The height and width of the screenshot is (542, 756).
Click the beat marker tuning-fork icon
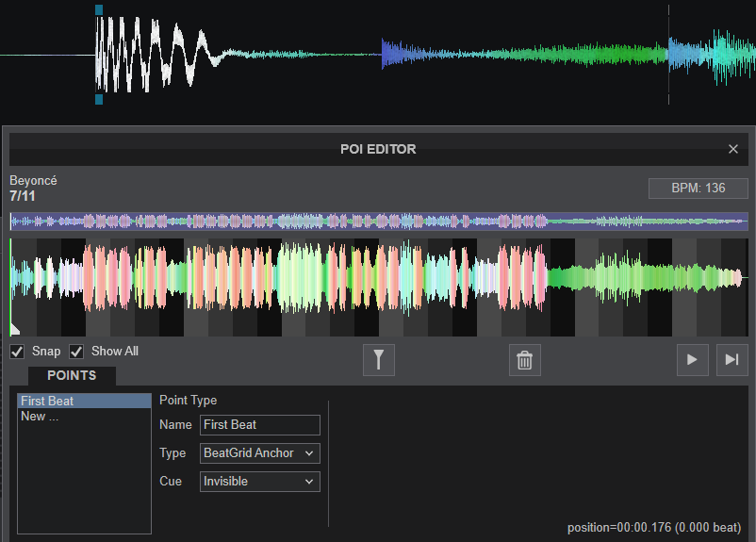tap(379, 360)
